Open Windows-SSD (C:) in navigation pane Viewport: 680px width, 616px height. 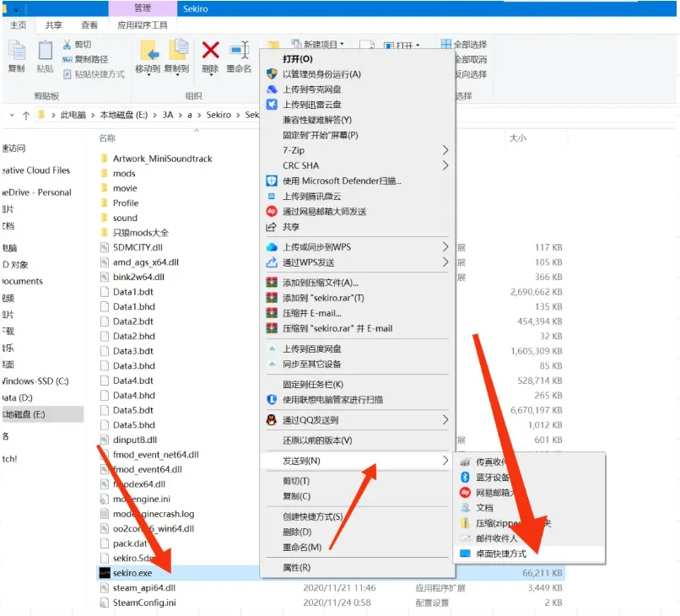(35, 381)
